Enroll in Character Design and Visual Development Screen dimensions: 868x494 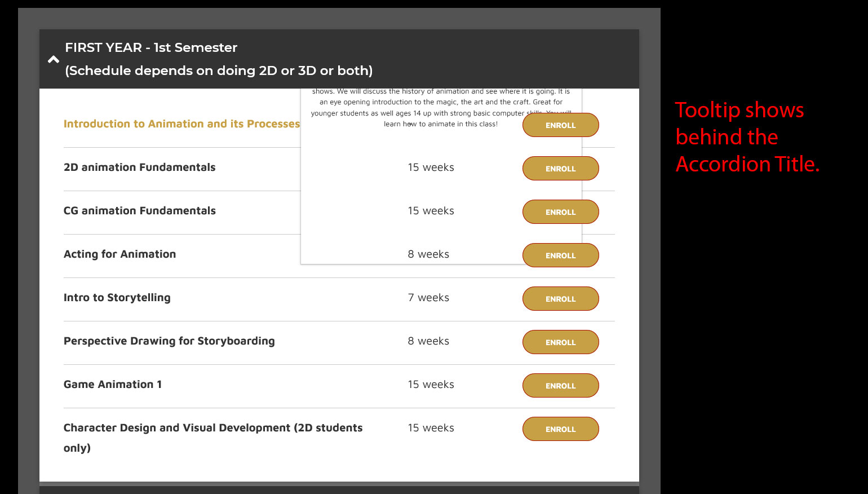[x=561, y=429]
